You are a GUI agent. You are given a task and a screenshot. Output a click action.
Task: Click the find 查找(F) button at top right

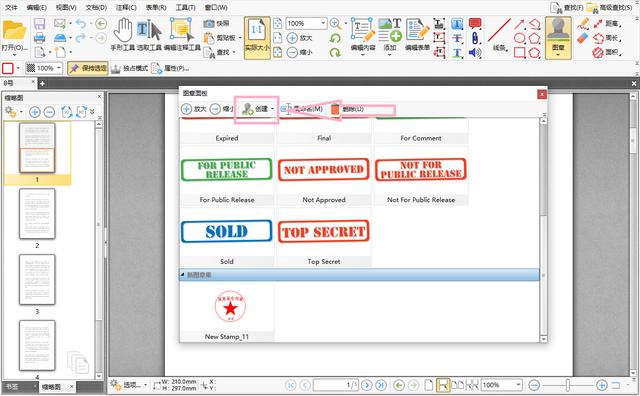pos(566,7)
